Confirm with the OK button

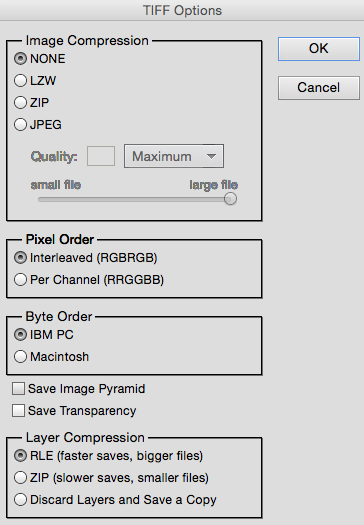319,49
